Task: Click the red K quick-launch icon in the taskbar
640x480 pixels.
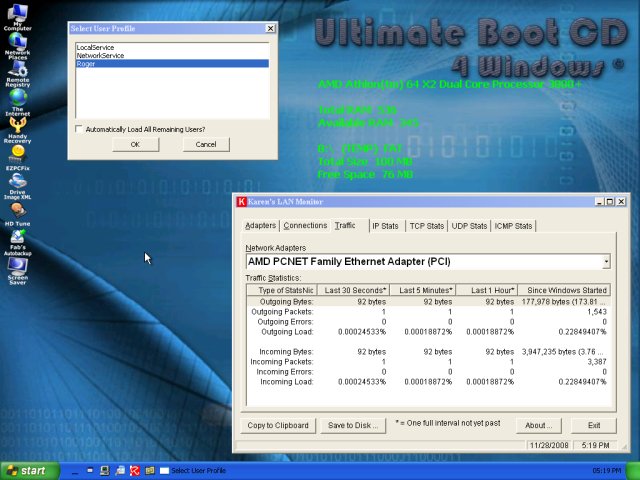Action: click(x=135, y=471)
